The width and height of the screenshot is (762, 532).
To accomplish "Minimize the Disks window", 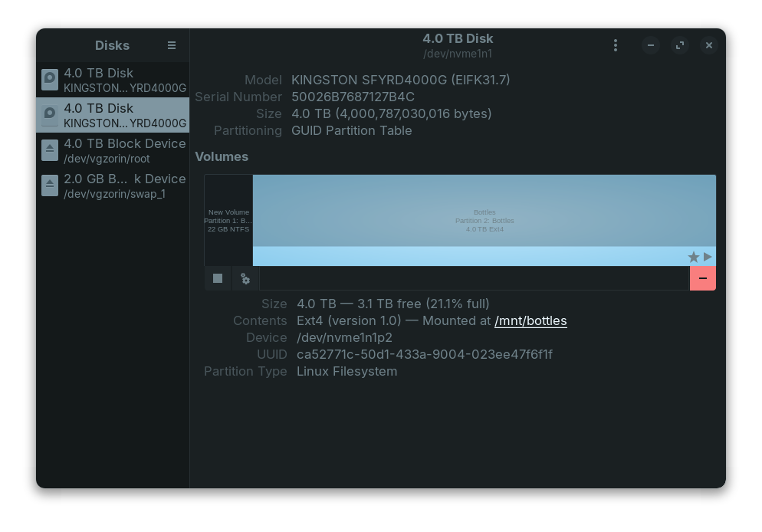I will (x=651, y=45).
